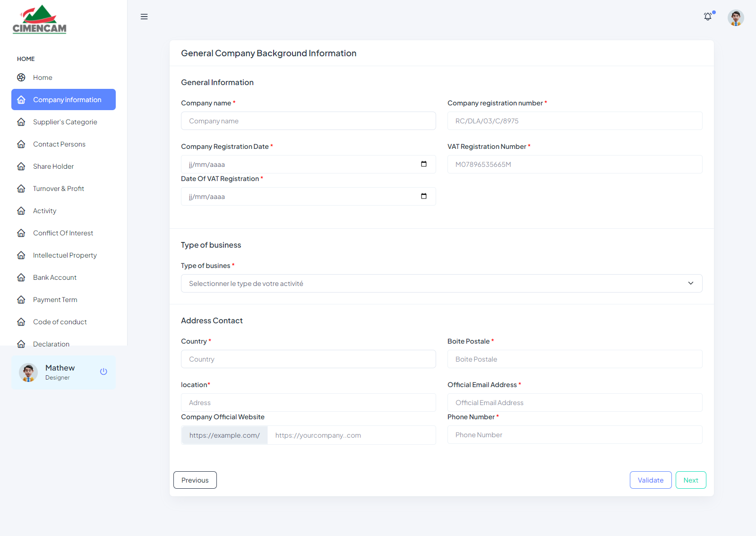Click the Home globe icon in sidebar

tap(21, 78)
